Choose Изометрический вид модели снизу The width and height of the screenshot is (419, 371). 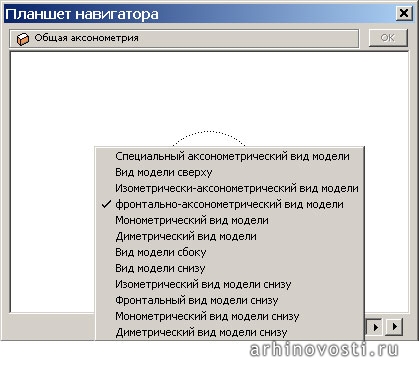pyautogui.click(x=229, y=284)
